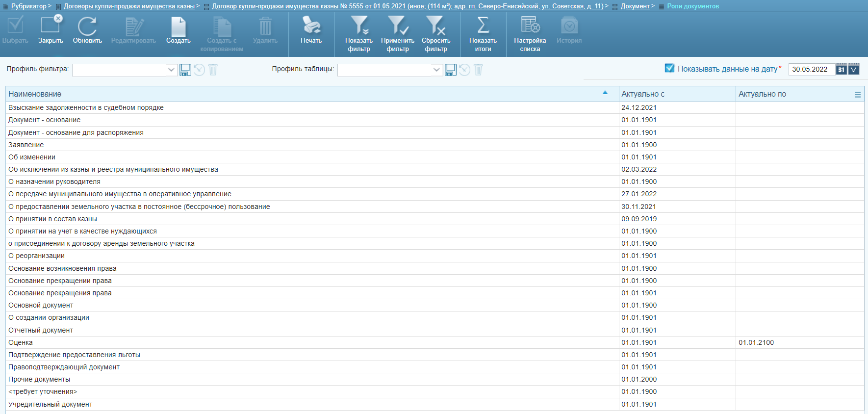Select the Отчетный документ row
The height and width of the screenshot is (414, 868).
pos(434,330)
